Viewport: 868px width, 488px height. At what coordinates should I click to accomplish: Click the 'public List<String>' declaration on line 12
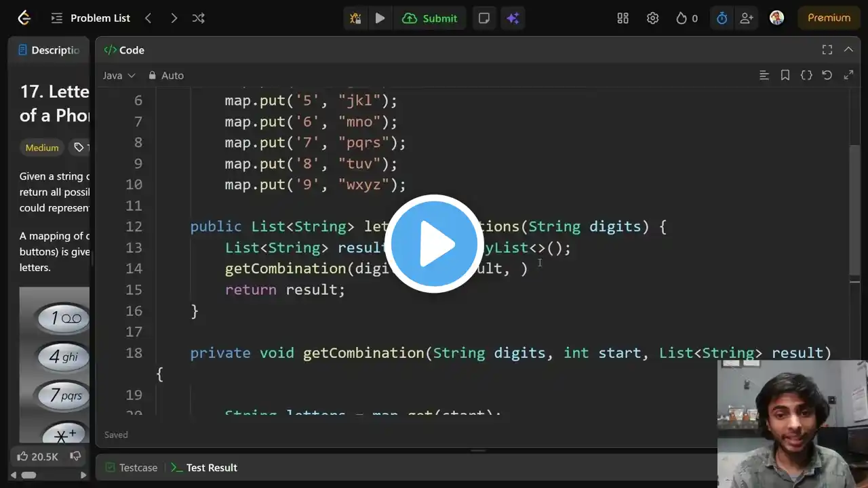(x=273, y=227)
